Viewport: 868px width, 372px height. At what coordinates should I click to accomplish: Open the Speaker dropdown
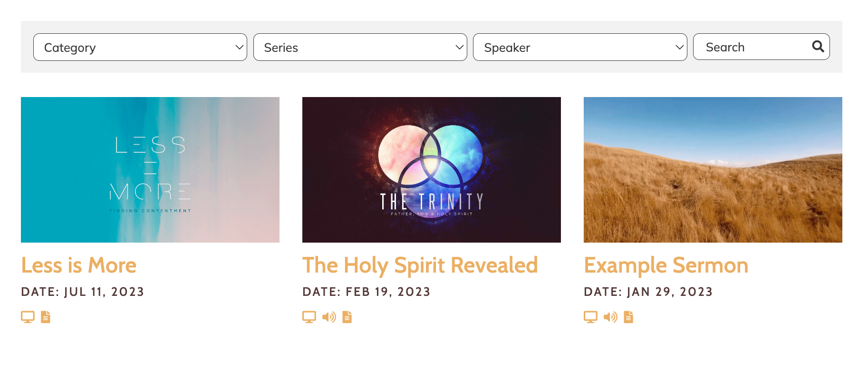pyautogui.click(x=579, y=47)
